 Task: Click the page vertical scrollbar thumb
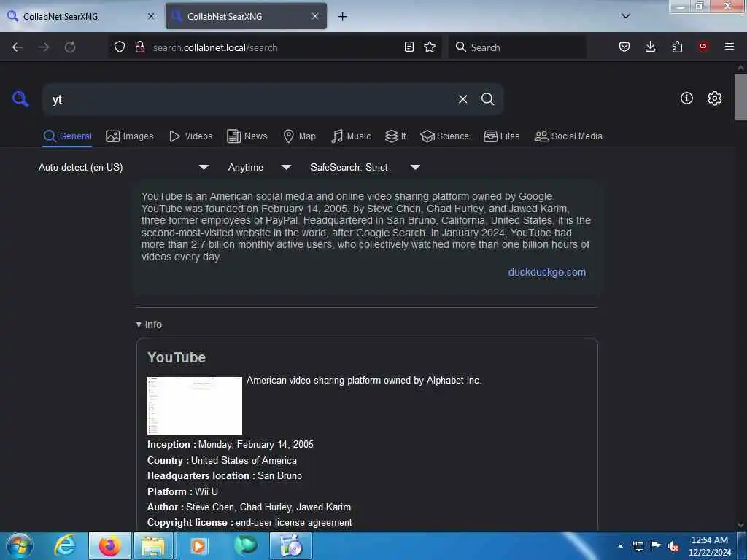click(740, 97)
